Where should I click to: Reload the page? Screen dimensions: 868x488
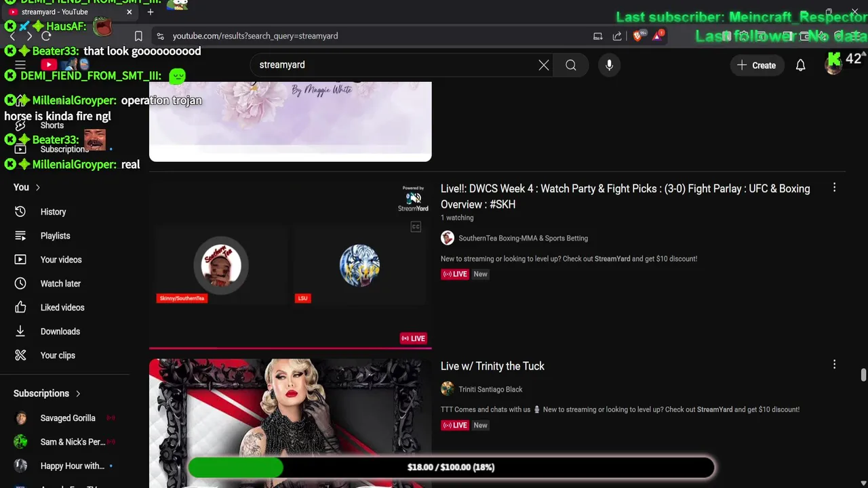(46, 36)
